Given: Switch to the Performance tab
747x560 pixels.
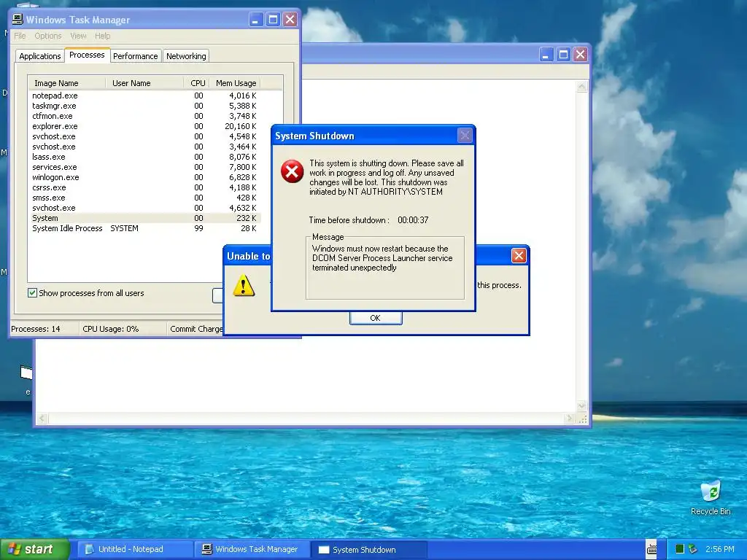Looking at the screenshot, I should coord(135,56).
